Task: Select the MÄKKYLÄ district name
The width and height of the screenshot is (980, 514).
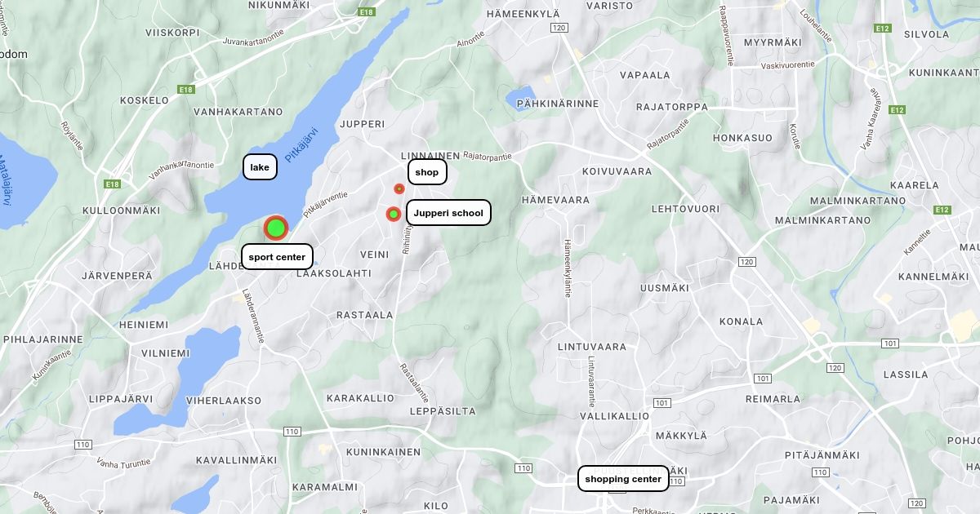Action: 681,436
